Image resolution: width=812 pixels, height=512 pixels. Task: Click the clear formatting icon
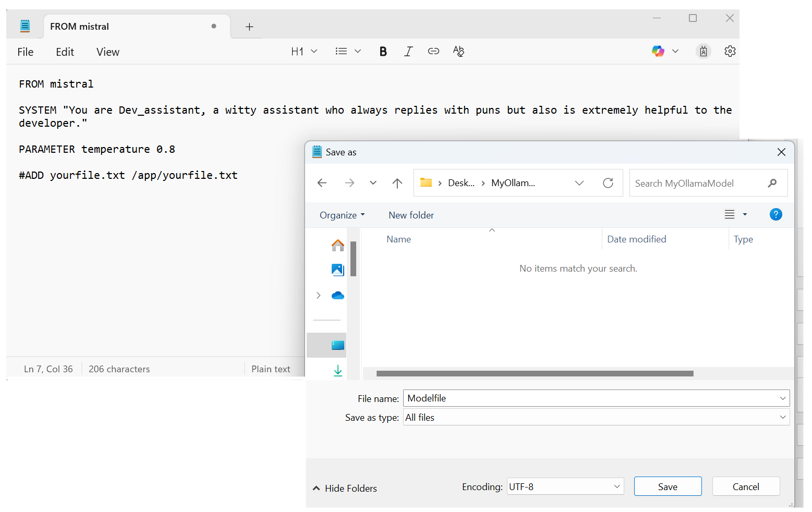458,51
